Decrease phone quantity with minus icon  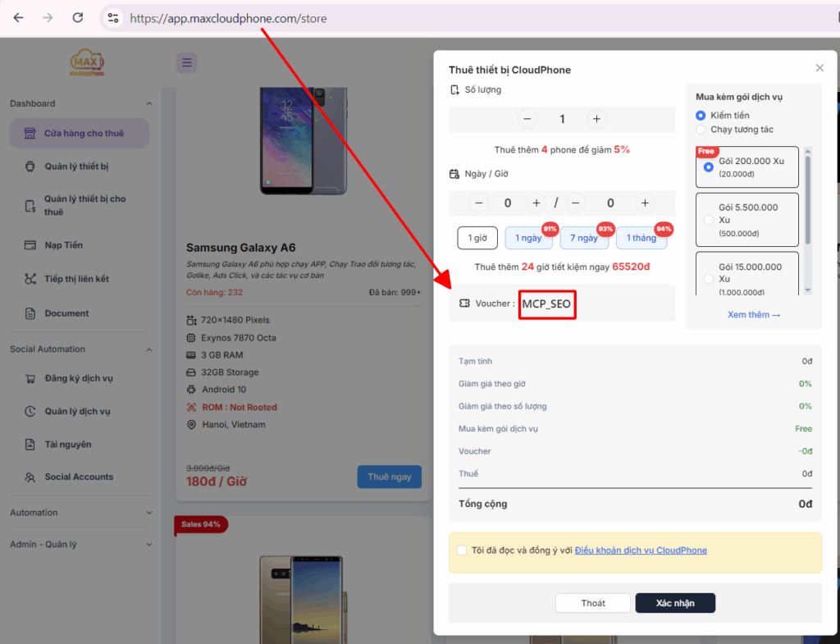pos(527,119)
